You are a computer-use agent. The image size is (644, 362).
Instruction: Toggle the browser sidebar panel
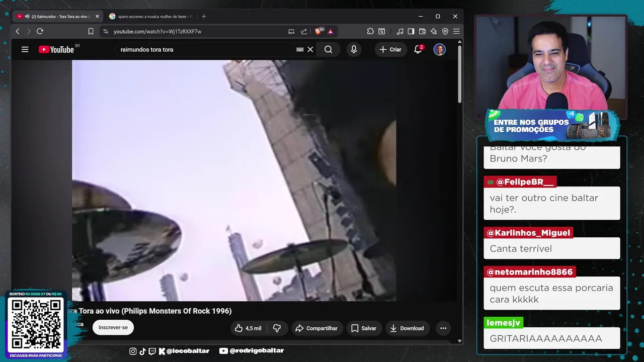[411, 31]
